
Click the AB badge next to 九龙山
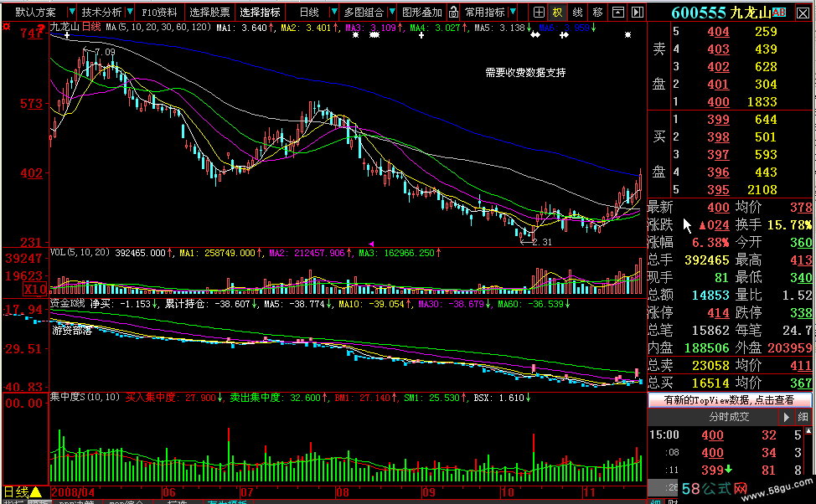click(779, 13)
